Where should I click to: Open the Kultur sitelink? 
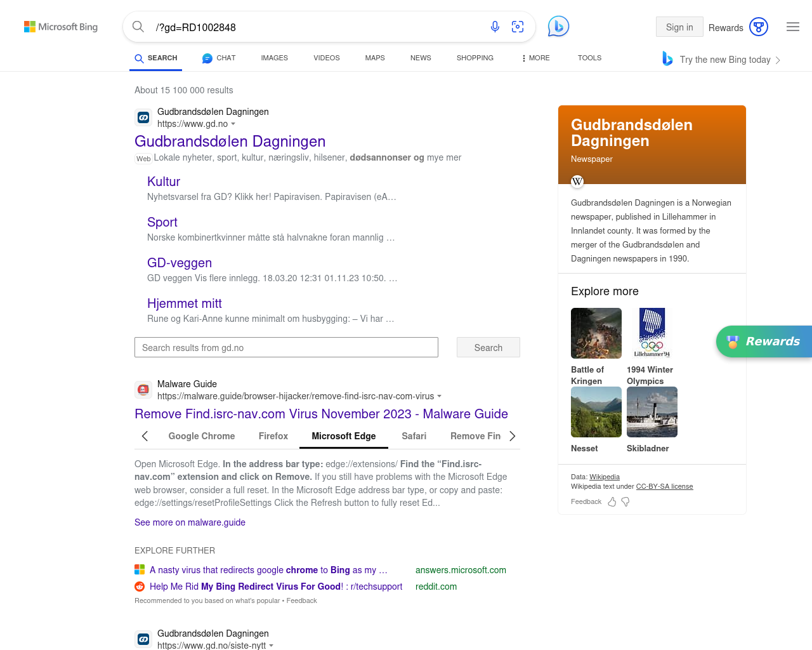pos(164,182)
